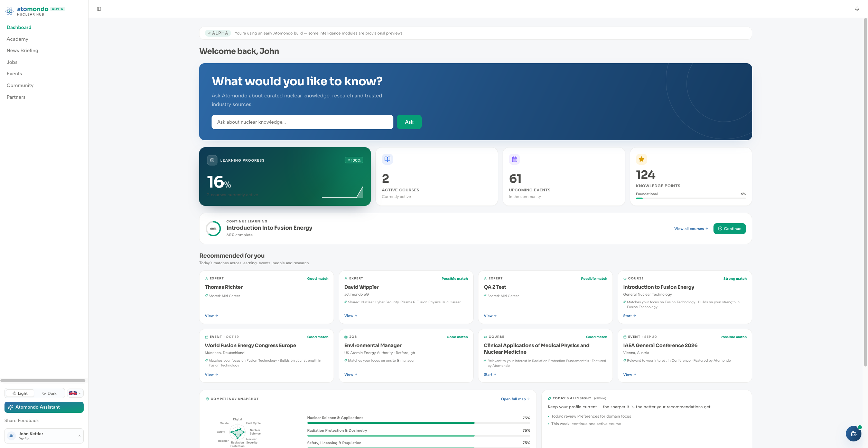
Task: View David Wippler expert profile
Action: point(351,316)
